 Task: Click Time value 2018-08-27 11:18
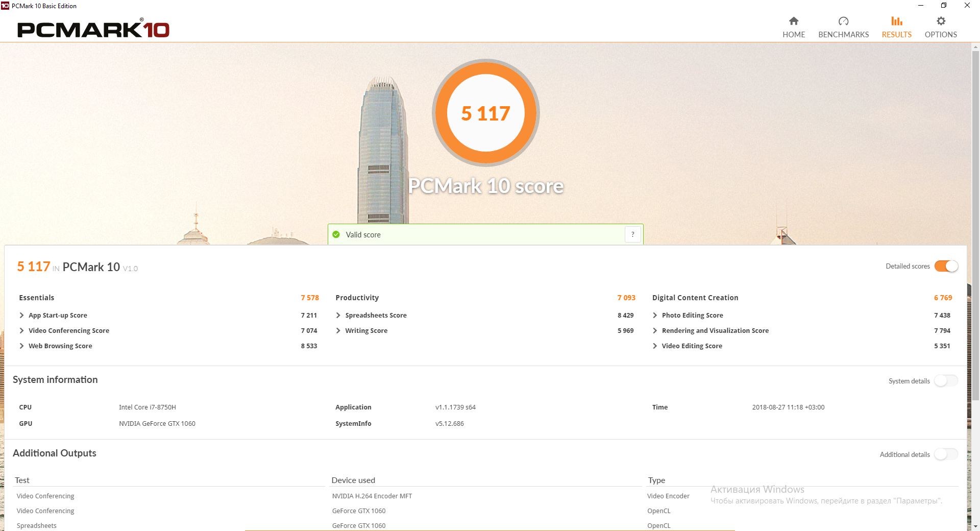788,407
